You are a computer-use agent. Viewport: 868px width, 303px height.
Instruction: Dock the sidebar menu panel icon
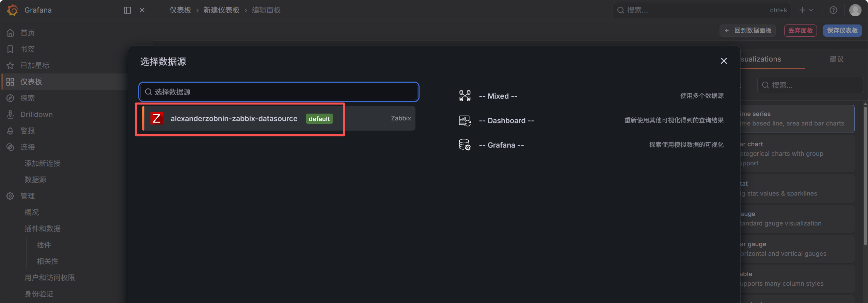click(x=127, y=10)
